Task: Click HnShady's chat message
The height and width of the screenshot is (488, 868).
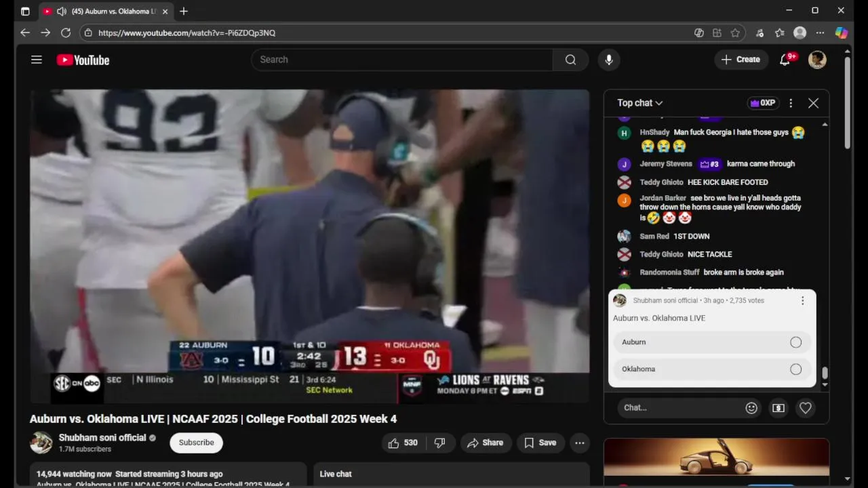Action: (723, 139)
